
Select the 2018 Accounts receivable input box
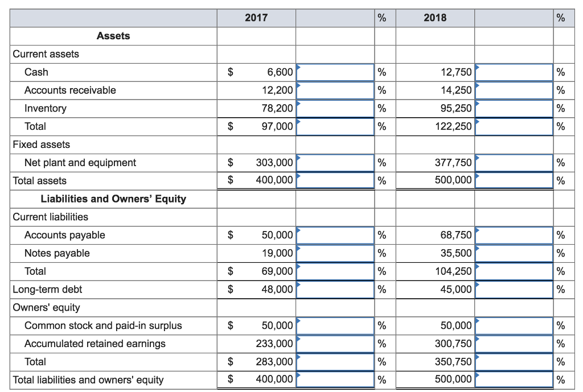click(x=514, y=90)
